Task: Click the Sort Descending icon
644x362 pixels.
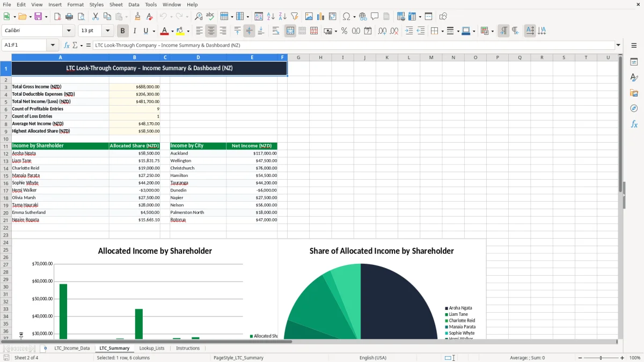Action: point(283,17)
